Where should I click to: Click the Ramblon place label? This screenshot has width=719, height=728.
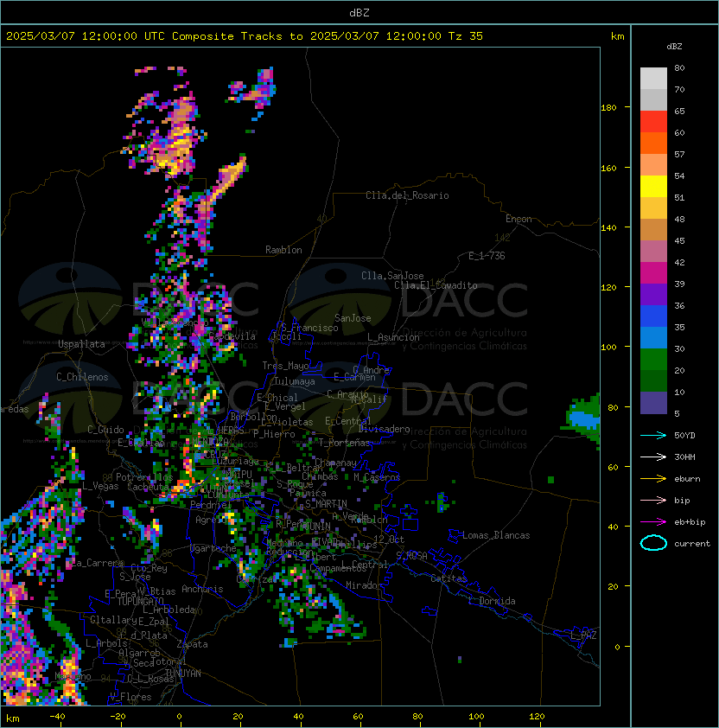pos(283,250)
